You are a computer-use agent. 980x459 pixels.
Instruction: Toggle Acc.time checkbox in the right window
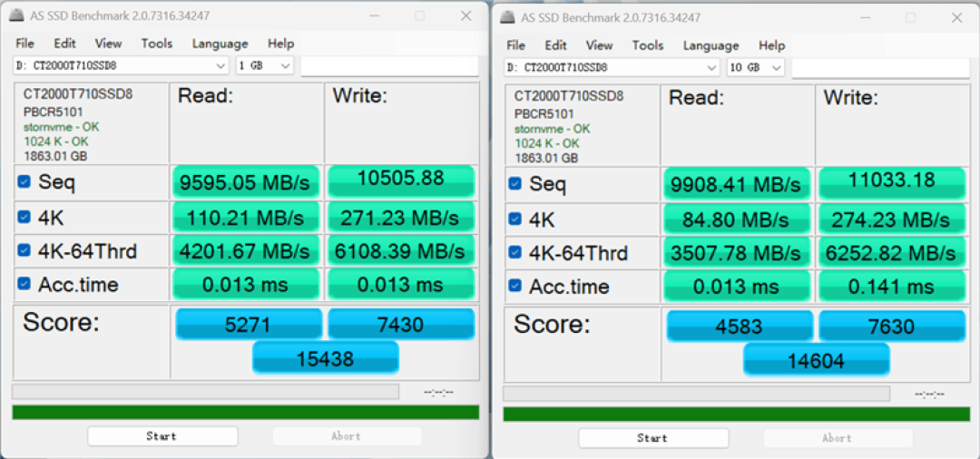tap(515, 286)
